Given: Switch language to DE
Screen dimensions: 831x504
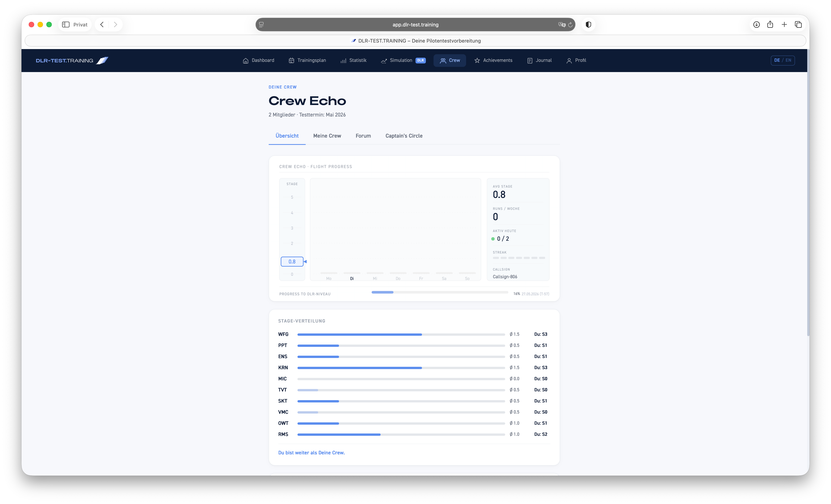Looking at the screenshot, I should click(777, 60).
